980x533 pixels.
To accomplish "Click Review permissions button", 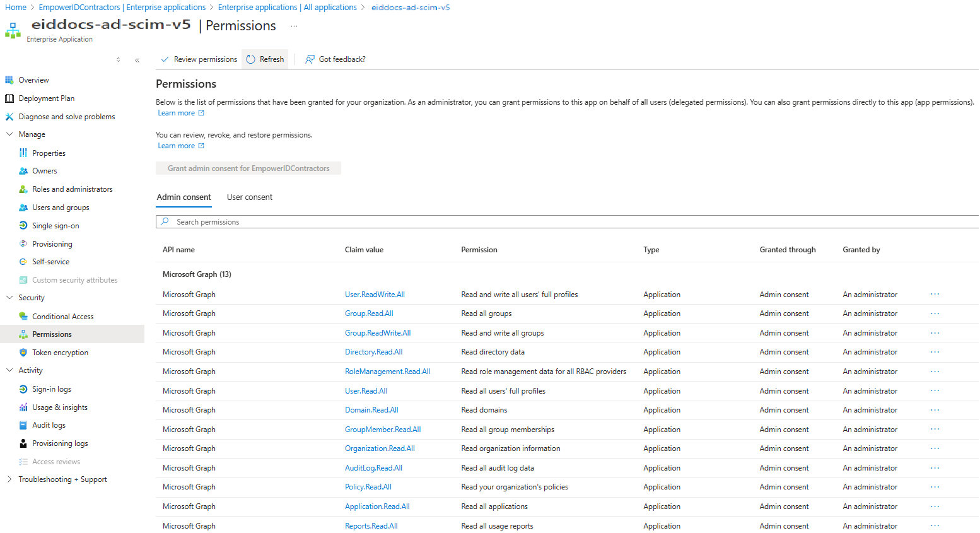I will 199,59.
